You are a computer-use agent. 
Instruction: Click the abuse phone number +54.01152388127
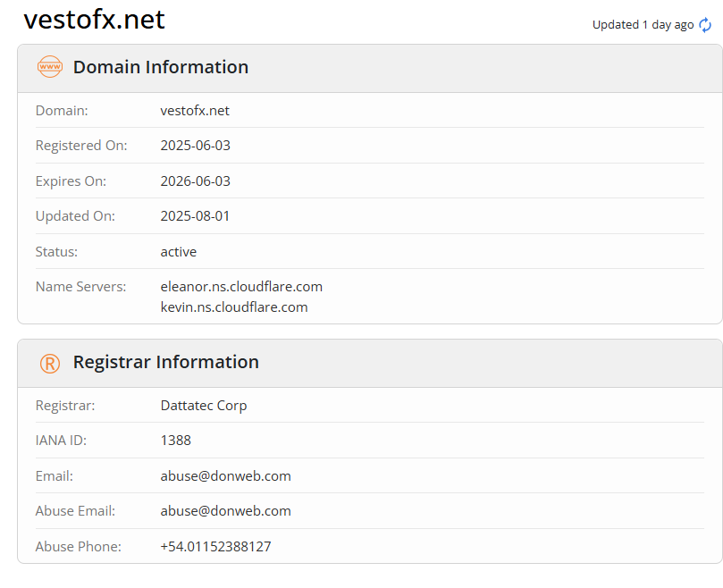(215, 546)
